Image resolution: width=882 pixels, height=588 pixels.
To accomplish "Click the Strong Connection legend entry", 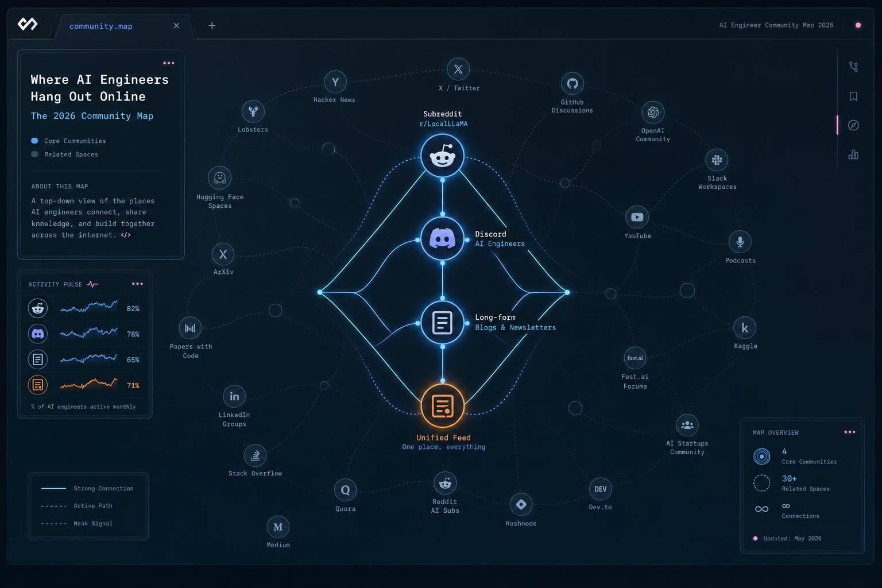I will pos(87,488).
